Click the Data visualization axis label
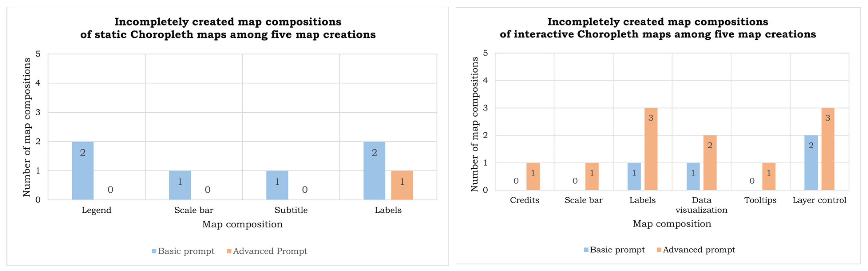Image resolution: width=868 pixels, height=271 pixels. pos(701,205)
